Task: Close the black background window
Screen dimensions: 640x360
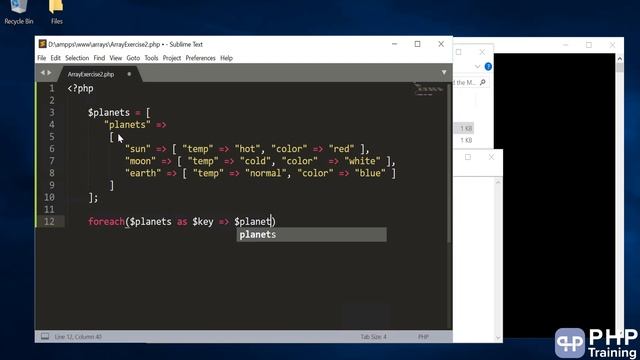Action: (x=612, y=45)
